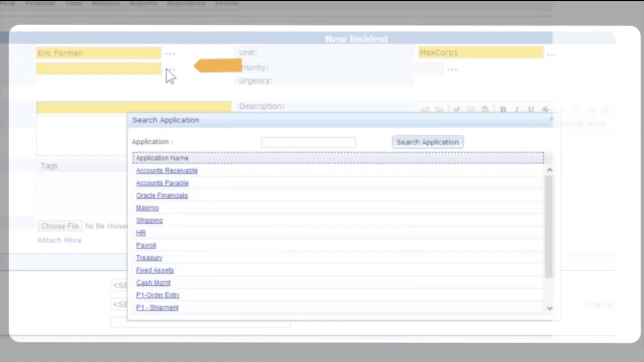Select Payroll from application list

146,245
